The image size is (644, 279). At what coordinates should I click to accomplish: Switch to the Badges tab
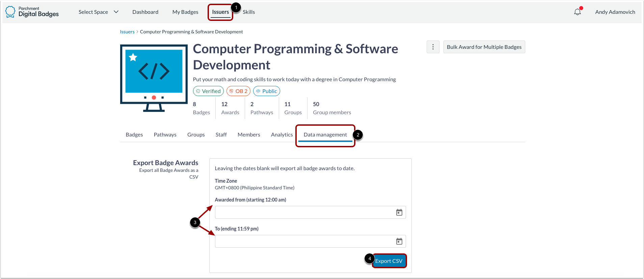point(134,134)
